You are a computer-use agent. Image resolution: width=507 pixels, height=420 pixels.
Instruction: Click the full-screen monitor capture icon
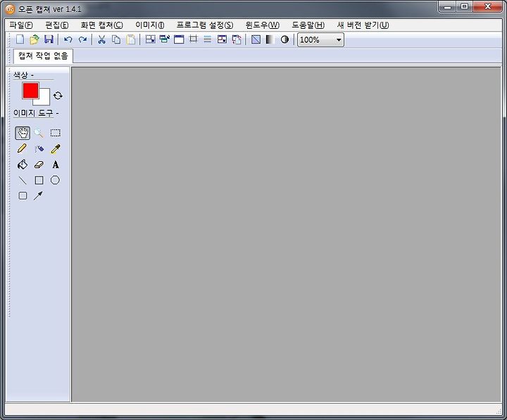click(165, 39)
